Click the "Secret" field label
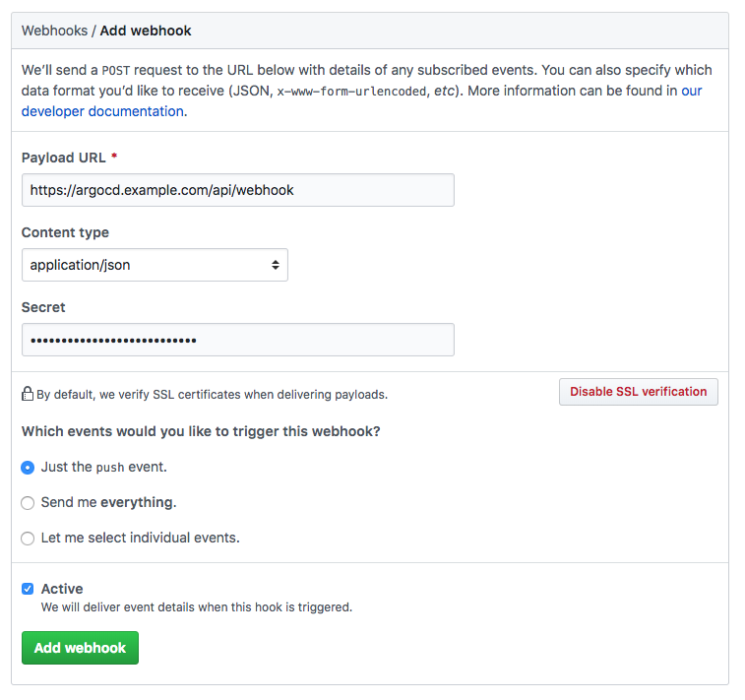This screenshot has height=700, width=745. (x=44, y=307)
